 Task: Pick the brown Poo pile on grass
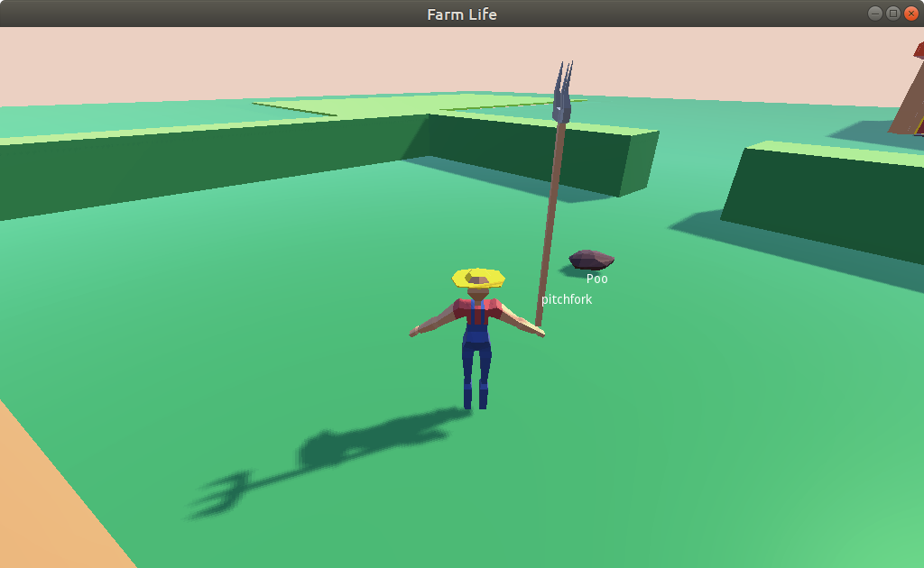tap(591, 260)
